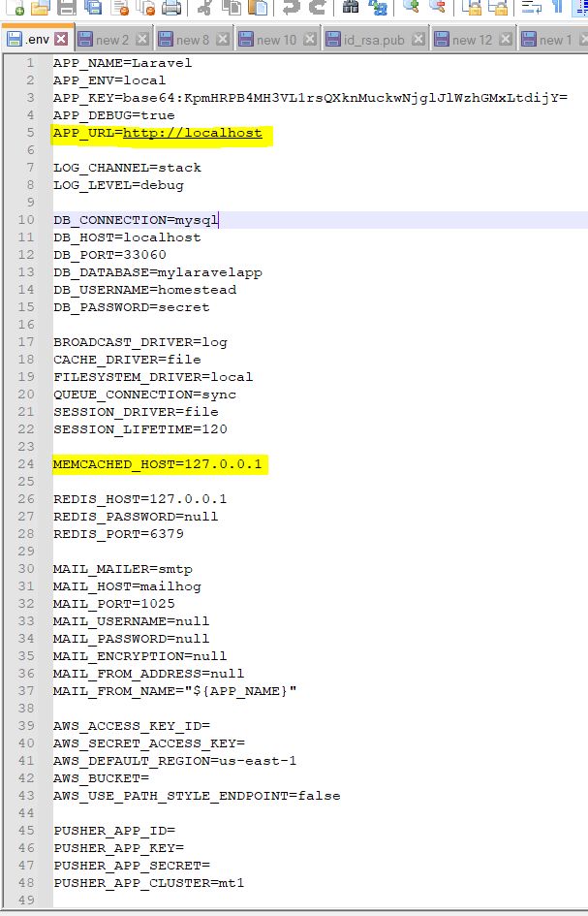
Task: Click the DB_USERNAME=homestead line
Action: click(144, 290)
